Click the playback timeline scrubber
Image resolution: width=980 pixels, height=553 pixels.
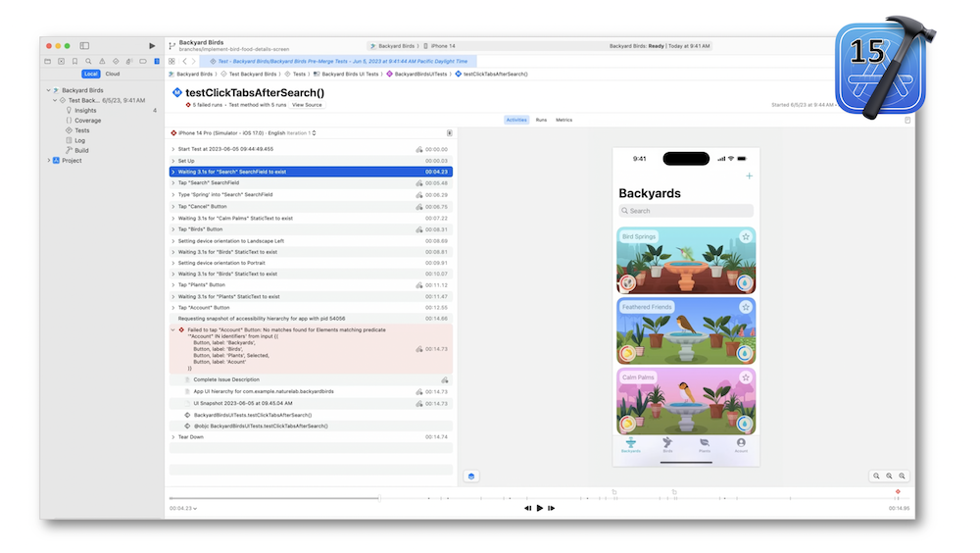pos(379,498)
